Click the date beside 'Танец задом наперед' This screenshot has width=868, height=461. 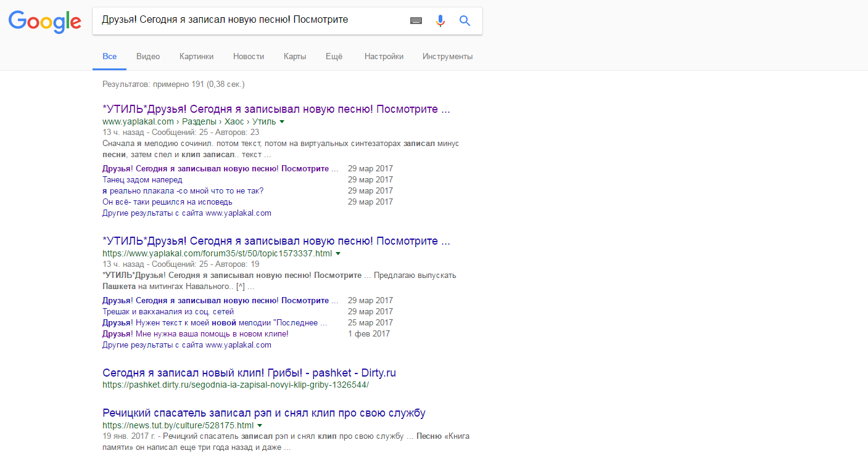[x=370, y=180]
